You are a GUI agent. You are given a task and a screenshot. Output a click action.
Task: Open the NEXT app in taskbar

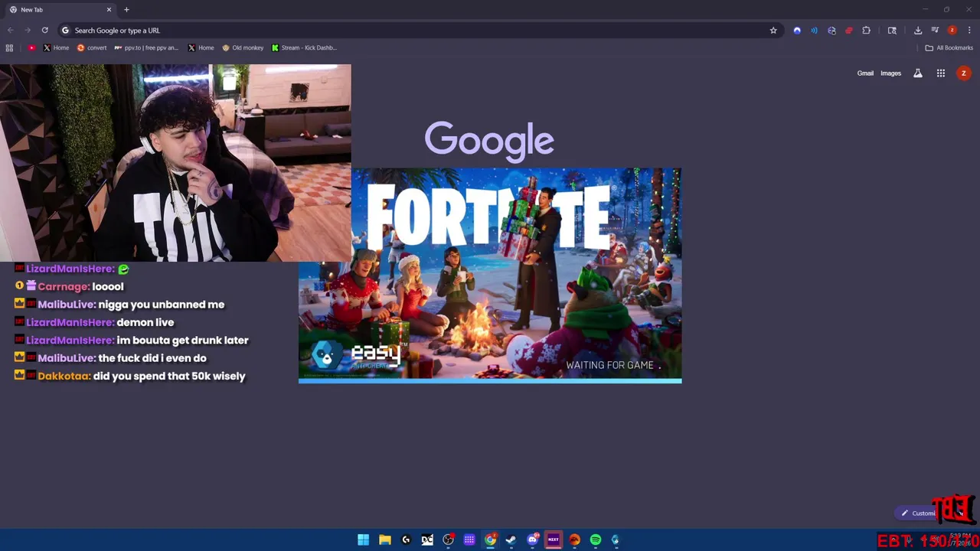554,540
